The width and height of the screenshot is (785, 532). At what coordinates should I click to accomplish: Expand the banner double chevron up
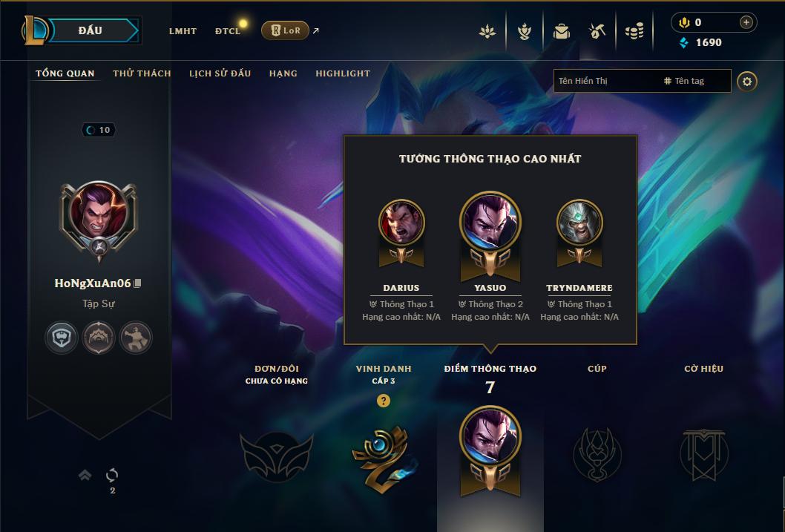pyautogui.click(x=85, y=474)
